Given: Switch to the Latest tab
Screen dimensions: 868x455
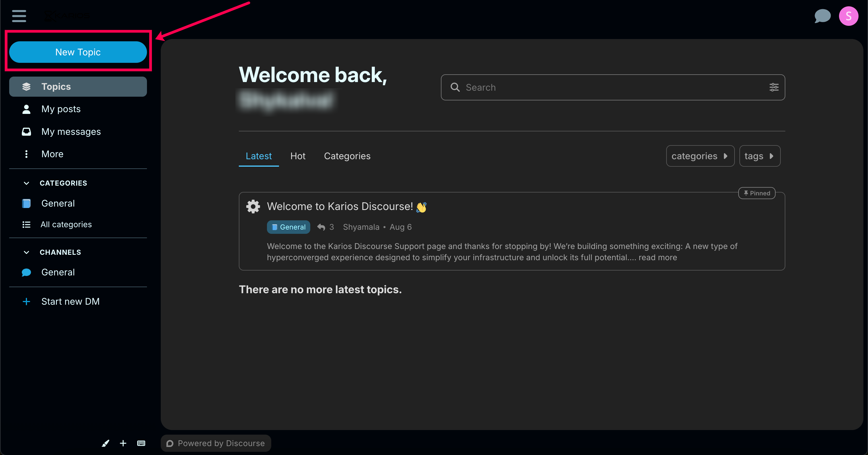Looking at the screenshot, I should coord(258,156).
